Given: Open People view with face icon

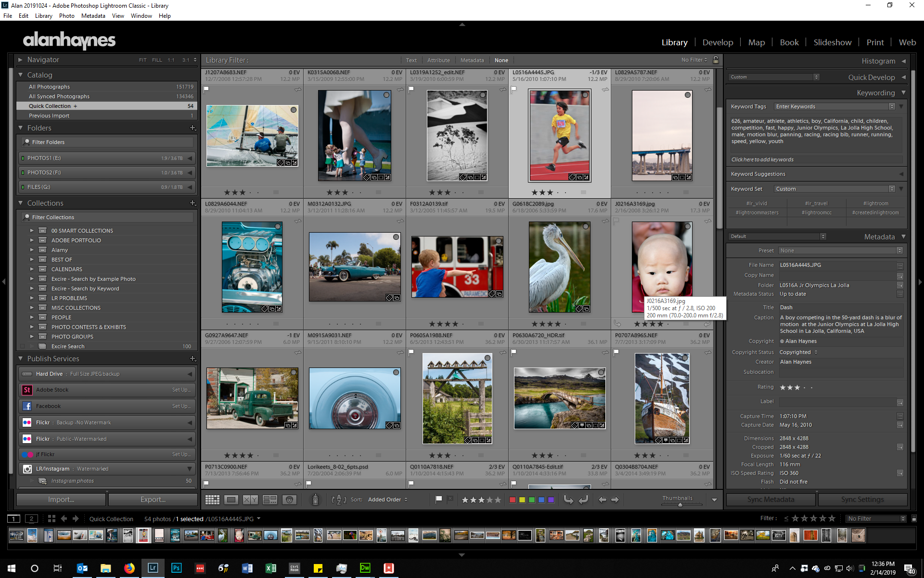Looking at the screenshot, I should 289,499.
